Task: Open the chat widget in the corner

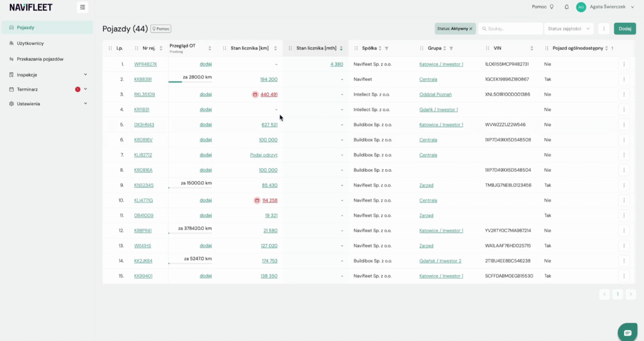Action: 627,332
